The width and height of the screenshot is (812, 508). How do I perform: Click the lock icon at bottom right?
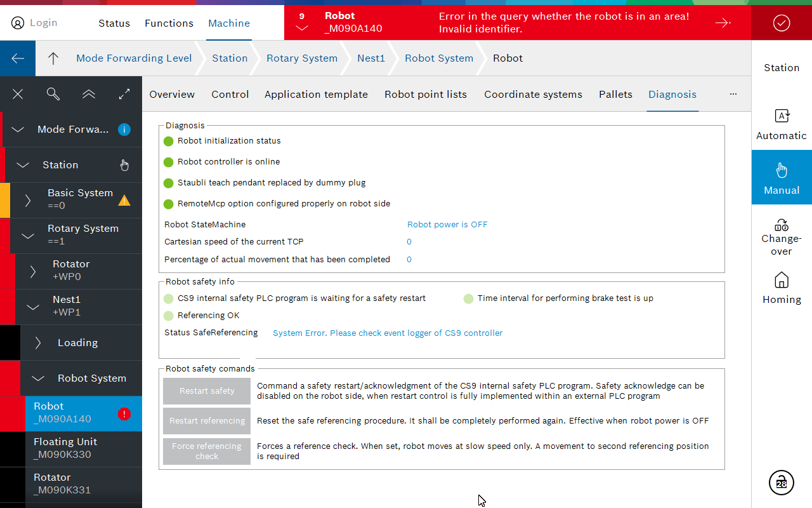(781, 483)
